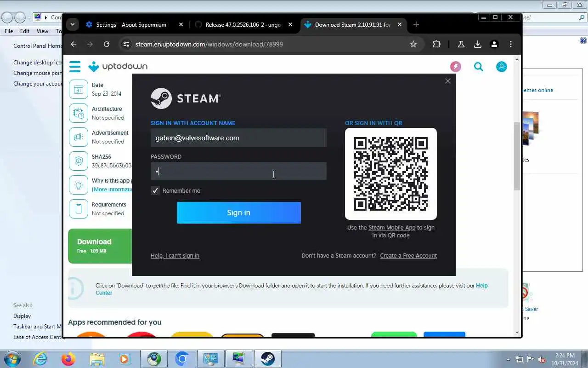Click the pink lightning bolt icon
588x368 pixels.
click(455, 67)
